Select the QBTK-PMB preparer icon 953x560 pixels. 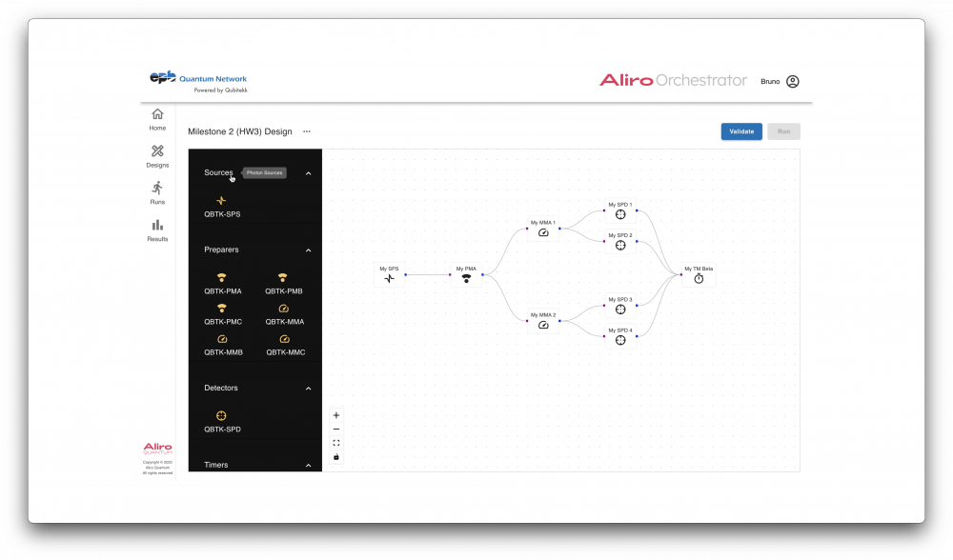[283, 278]
